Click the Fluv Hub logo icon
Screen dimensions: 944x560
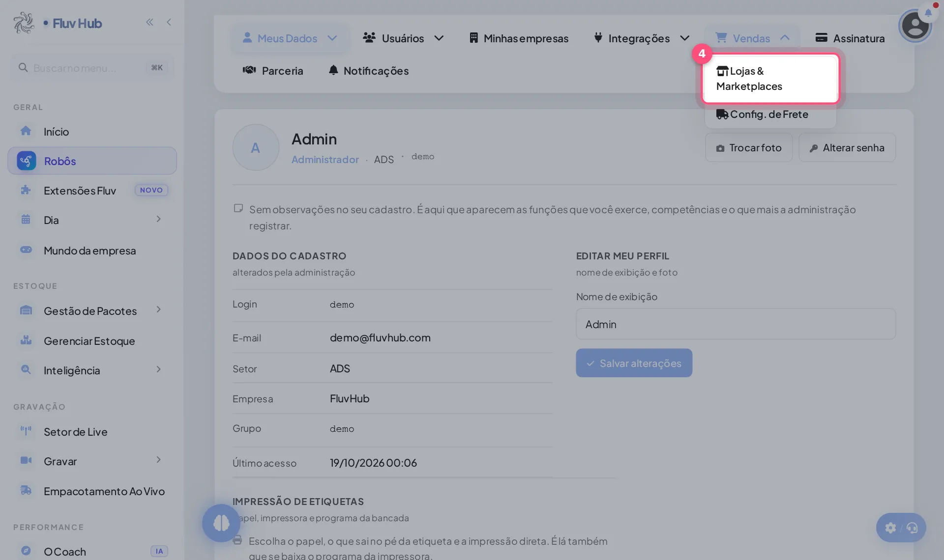click(24, 23)
